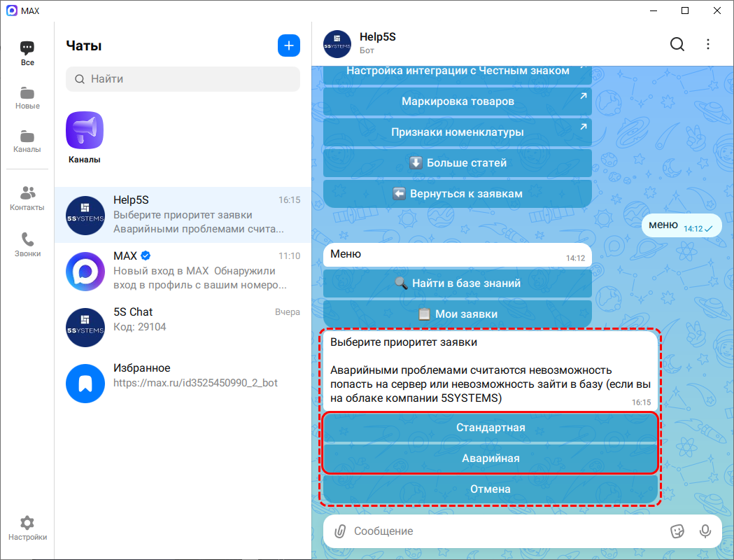The height and width of the screenshot is (560, 734).
Task: Click the Больше статей button
Action: click(458, 163)
